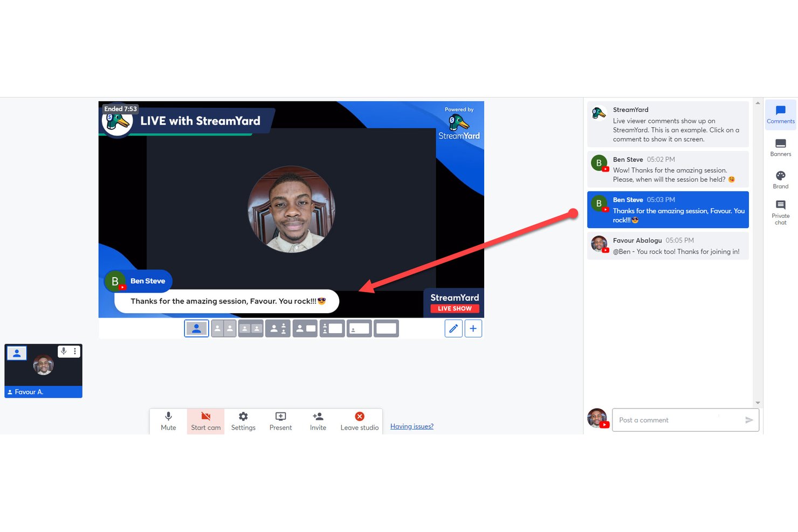
Task: Select the solo person layout
Action: click(196, 328)
